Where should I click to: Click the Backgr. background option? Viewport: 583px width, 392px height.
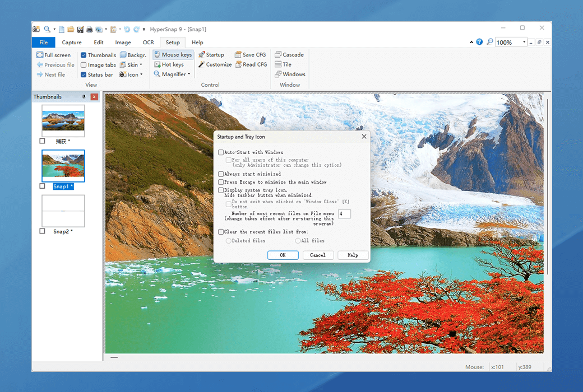tap(133, 55)
